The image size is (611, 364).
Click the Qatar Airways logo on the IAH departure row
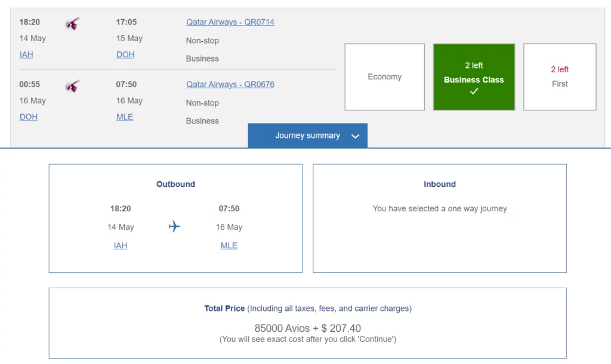[x=72, y=23]
